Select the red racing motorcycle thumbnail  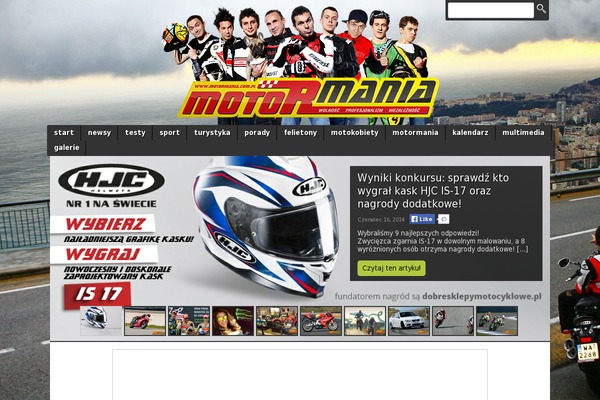(x=145, y=321)
